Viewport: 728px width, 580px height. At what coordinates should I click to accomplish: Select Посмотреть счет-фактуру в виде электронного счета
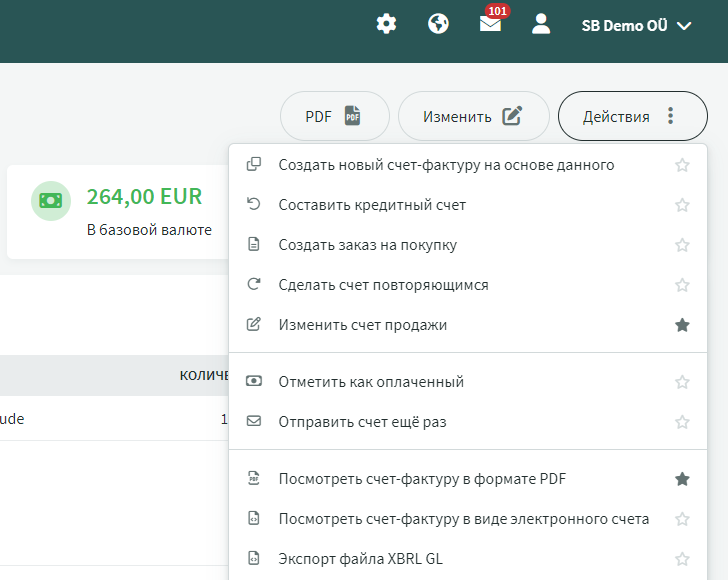click(468, 519)
